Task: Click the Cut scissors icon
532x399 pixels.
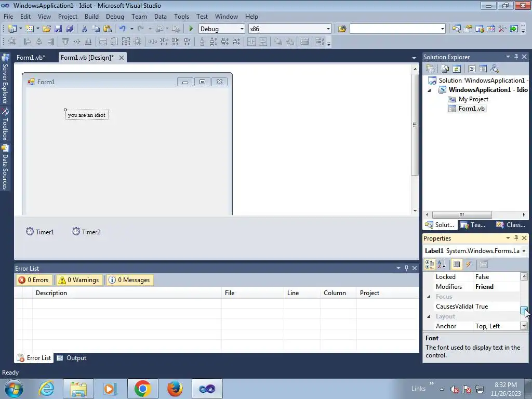Action: (84, 29)
